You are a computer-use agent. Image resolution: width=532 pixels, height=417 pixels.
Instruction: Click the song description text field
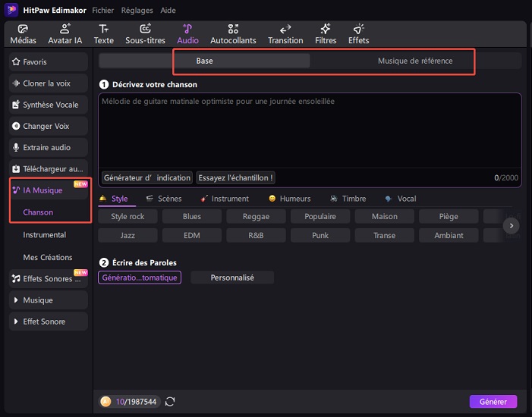tap(310, 129)
